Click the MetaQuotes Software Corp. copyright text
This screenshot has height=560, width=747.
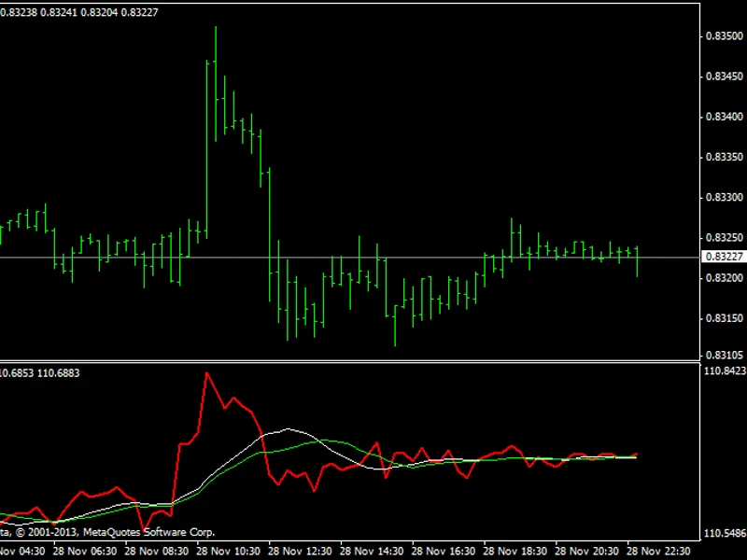pos(107,532)
